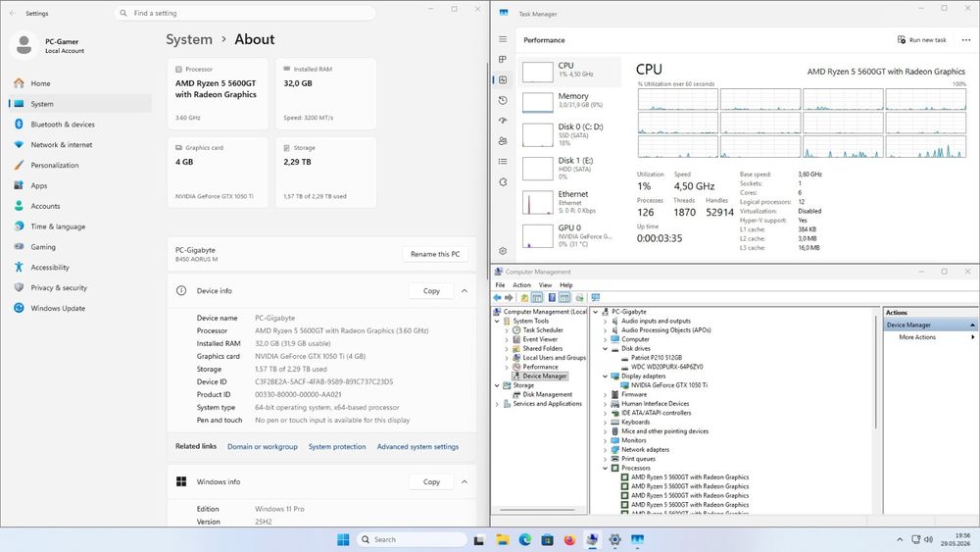Launch Microsoft Edge from the taskbar
Screen dimensions: 980x552
click(525, 539)
